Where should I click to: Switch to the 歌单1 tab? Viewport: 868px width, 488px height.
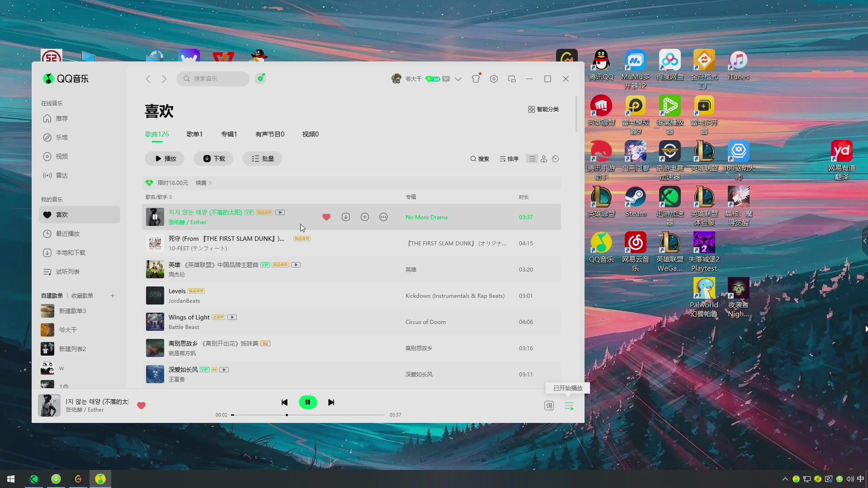pos(194,134)
